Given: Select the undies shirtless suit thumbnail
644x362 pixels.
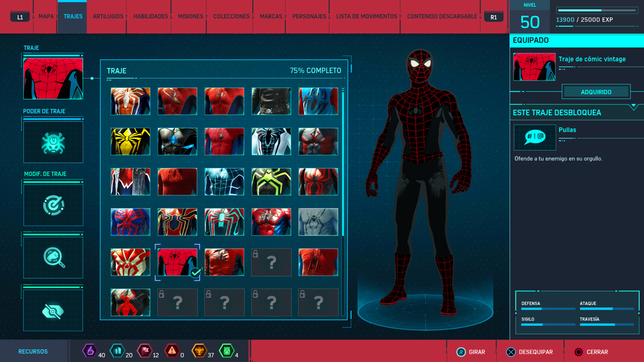Looking at the screenshot, I should pyautogui.click(x=318, y=222).
